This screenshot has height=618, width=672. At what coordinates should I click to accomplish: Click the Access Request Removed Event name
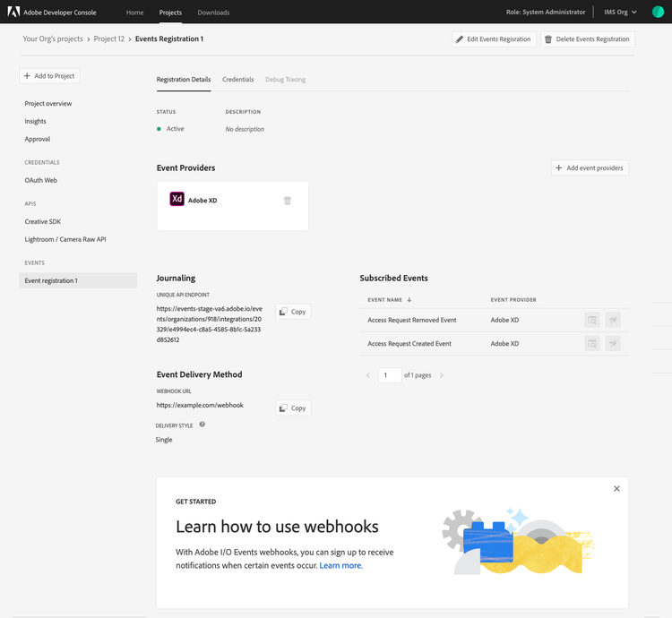click(412, 320)
